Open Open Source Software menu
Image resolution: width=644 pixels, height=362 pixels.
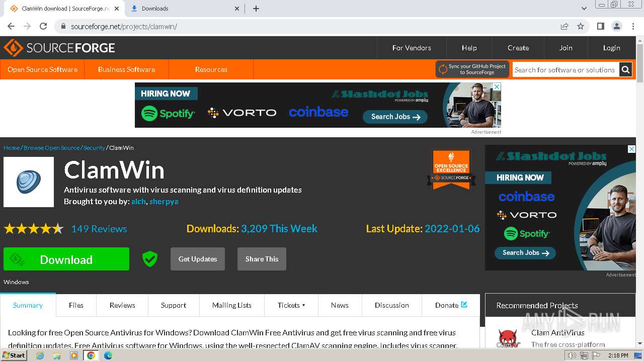click(42, 69)
